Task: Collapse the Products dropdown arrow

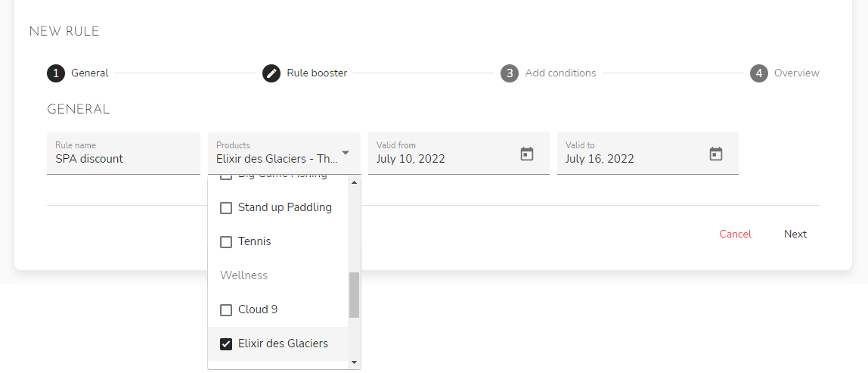Action: click(346, 153)
